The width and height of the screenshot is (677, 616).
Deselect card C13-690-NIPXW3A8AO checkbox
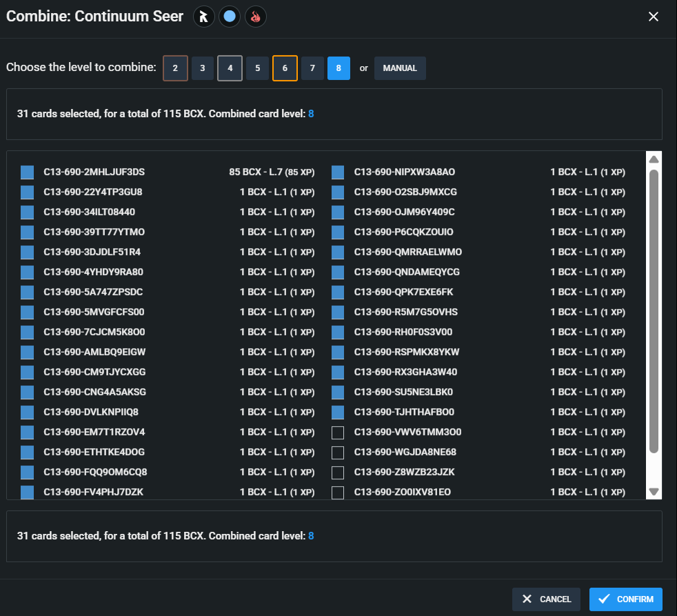click(338, 172)
